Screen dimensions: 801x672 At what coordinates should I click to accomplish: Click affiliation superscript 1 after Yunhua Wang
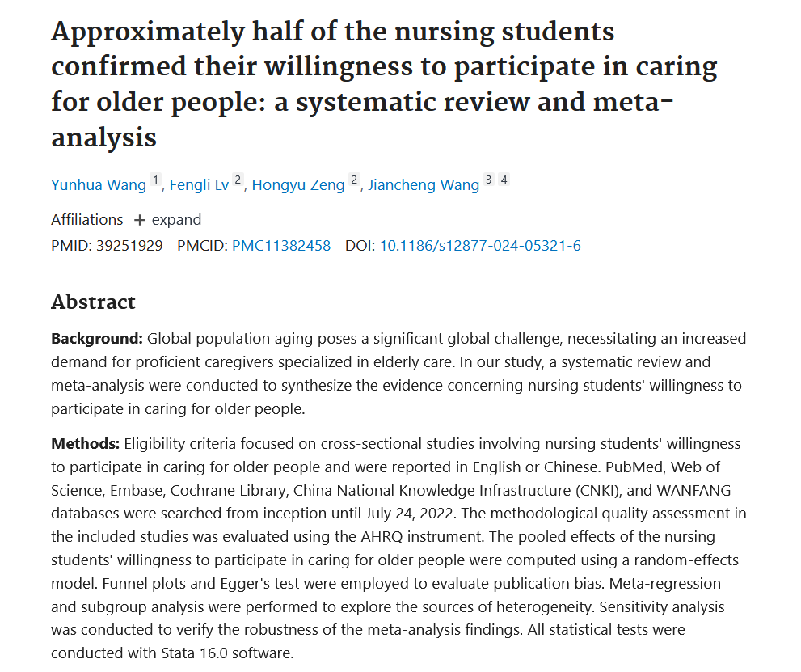[x=156, y=181]
